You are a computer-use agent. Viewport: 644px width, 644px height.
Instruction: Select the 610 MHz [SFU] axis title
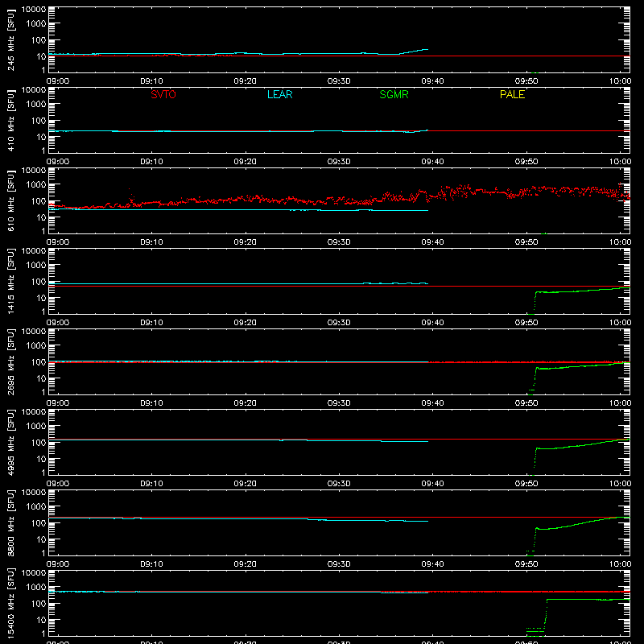(x=11, y=200)
